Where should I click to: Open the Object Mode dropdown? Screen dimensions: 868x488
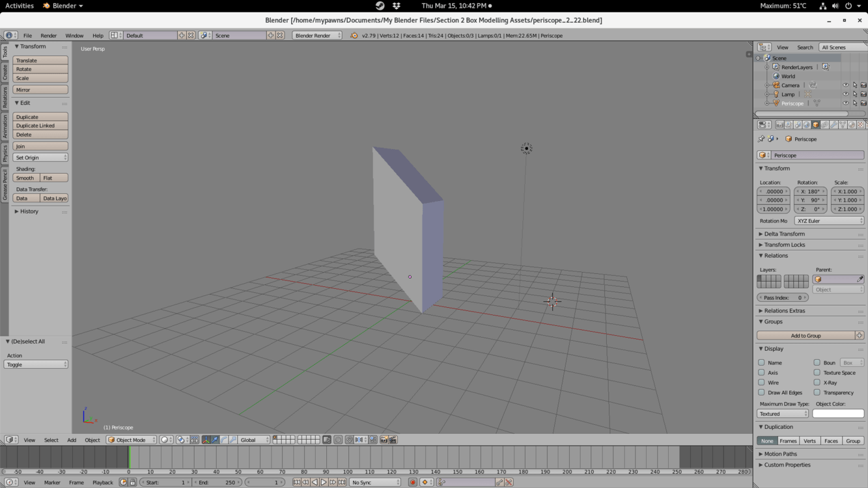(x=132, y=440)
